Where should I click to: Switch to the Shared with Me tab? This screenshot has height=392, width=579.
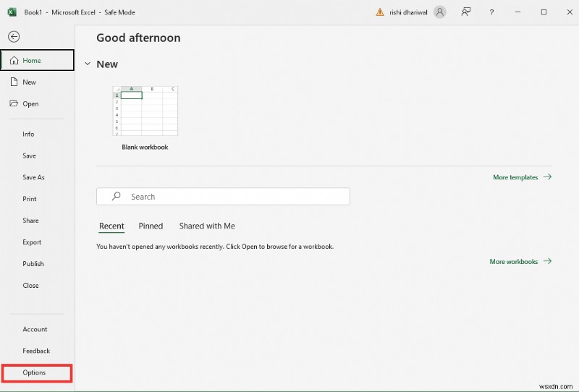tap(207, 226)
